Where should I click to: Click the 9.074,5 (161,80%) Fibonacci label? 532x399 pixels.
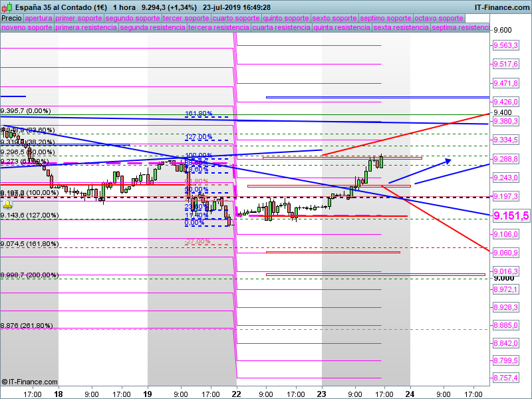pyautogui.click(x=29, y=244)
